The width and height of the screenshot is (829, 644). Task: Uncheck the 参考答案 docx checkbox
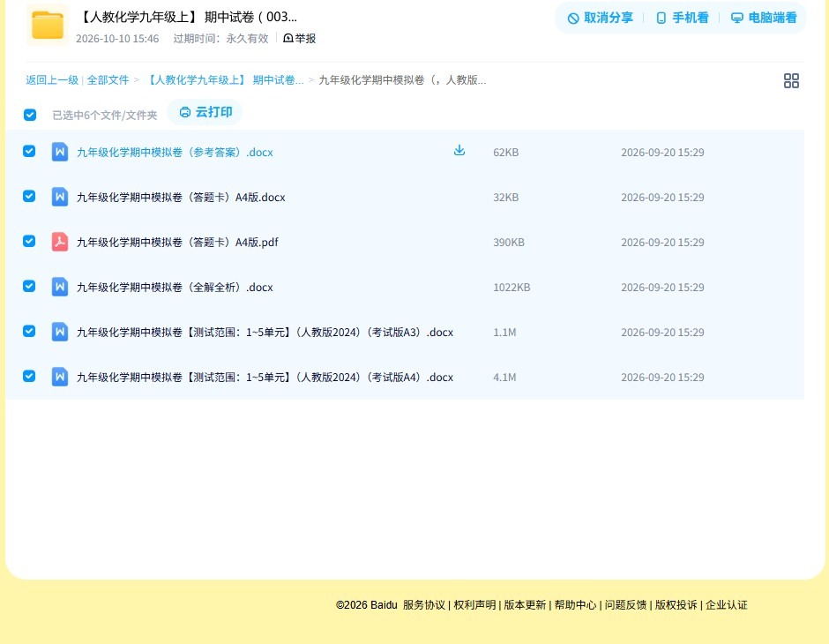(x=29, y=151)
